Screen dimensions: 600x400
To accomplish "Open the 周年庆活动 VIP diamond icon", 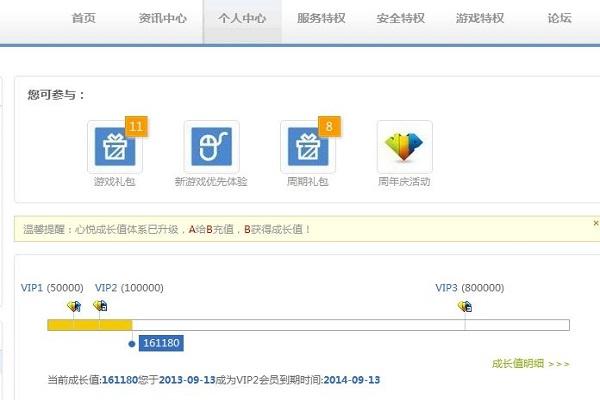I will (404, 147).
